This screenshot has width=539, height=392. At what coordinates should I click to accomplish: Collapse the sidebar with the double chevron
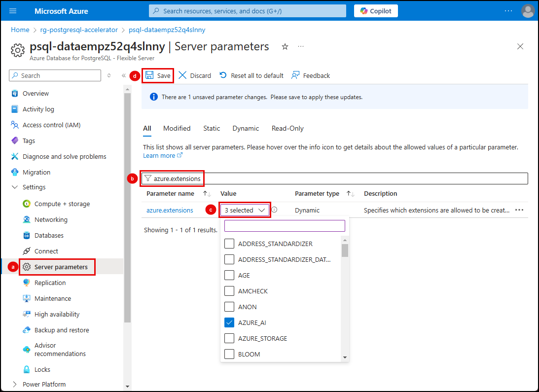(124, 75)
